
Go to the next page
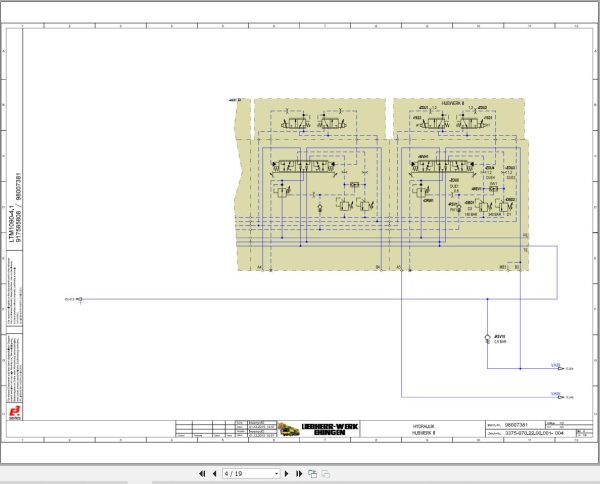[287, 474]
